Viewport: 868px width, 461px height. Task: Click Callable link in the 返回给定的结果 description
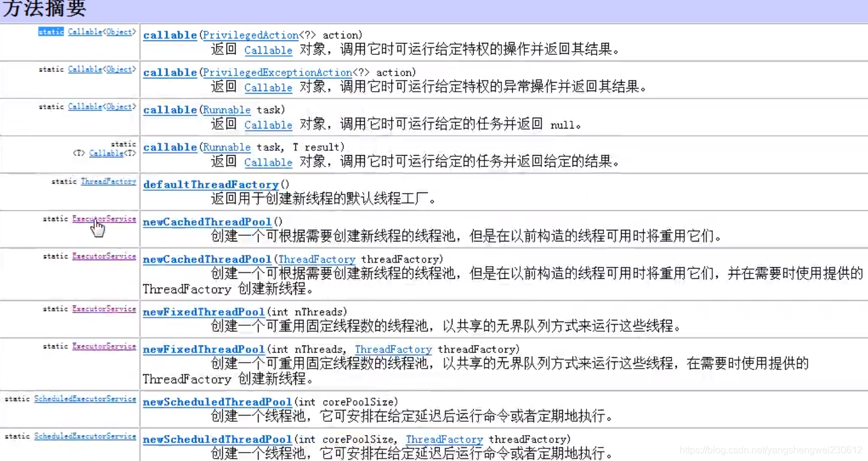tap(268, 162)
